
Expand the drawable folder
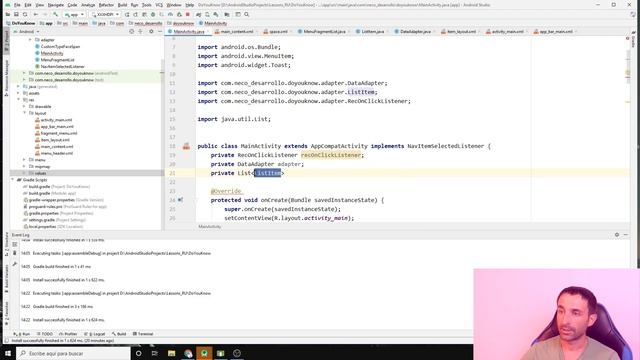[x=24, y=107]
